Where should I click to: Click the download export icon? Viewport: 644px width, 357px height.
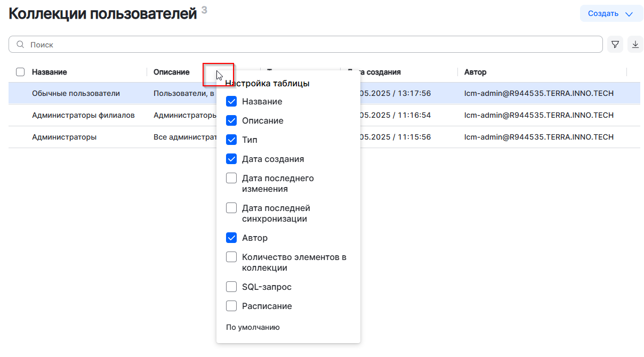[635, 45]
